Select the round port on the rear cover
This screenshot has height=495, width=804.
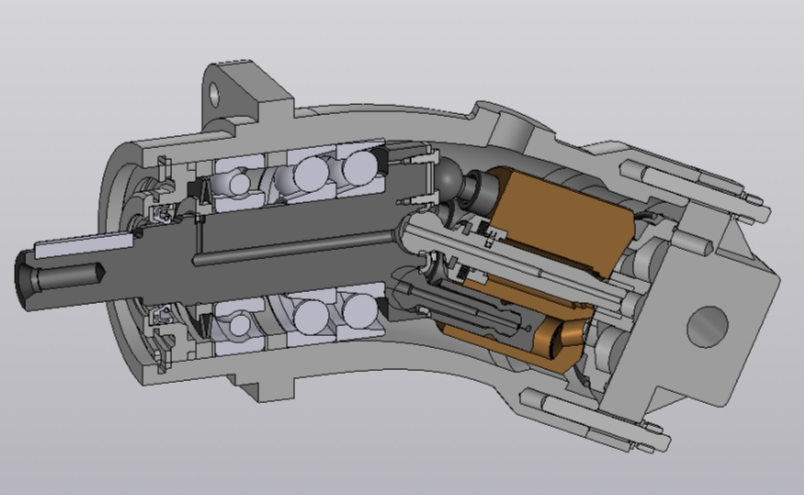pyautogui.click(x=707, y=327)
